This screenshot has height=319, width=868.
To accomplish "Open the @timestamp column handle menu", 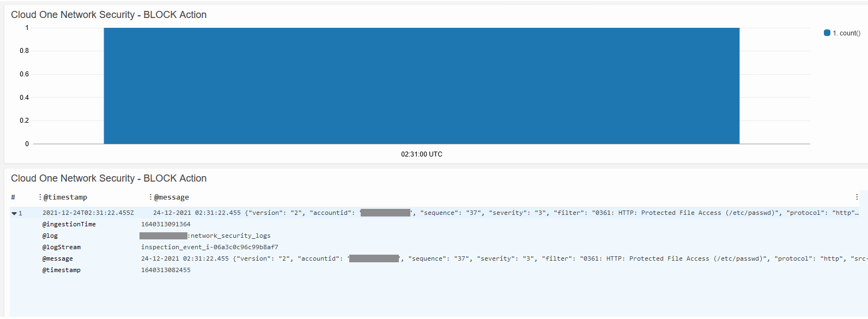I will pos(40,197).
